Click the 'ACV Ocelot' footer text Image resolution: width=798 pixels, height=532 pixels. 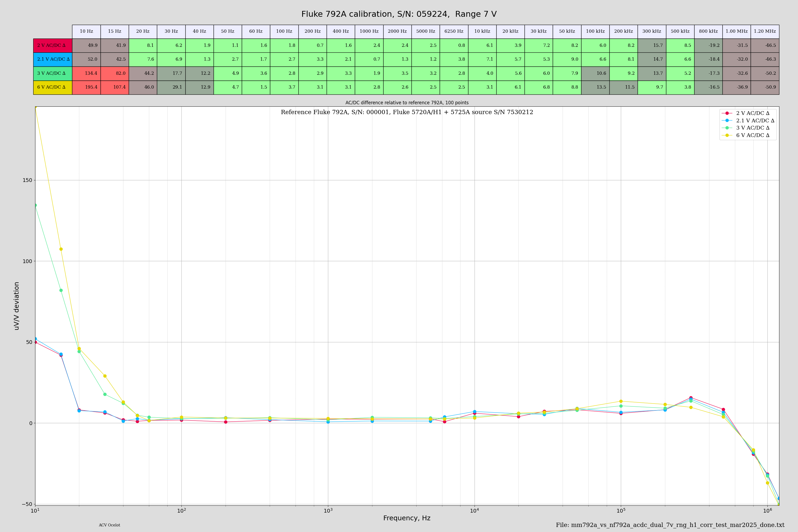click(109, 525)
